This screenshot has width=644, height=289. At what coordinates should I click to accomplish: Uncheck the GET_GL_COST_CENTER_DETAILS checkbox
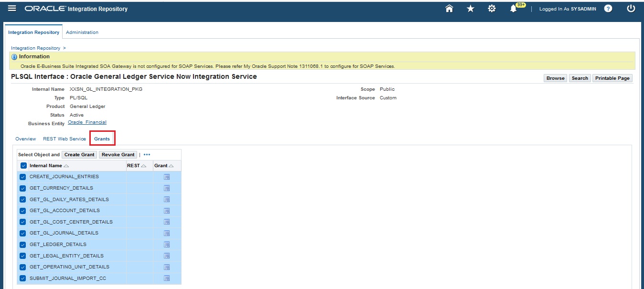pyautogui.click(x=22, y=222)
